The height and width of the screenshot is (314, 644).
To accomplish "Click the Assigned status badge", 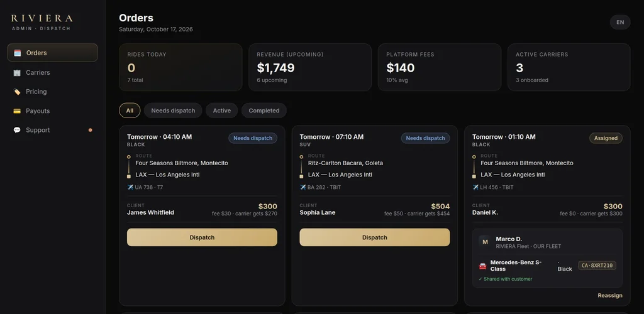I will 606,138.
